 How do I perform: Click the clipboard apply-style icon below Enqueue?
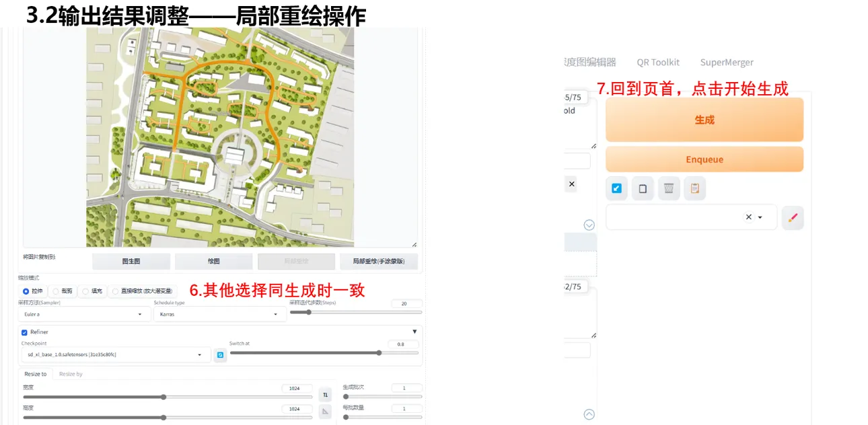[694, 188]
